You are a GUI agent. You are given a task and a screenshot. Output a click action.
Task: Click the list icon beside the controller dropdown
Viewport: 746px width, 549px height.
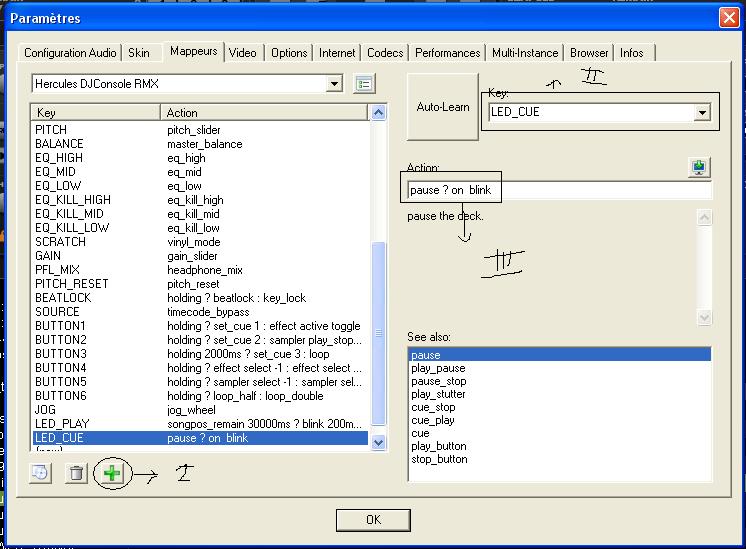pos(364,84)
